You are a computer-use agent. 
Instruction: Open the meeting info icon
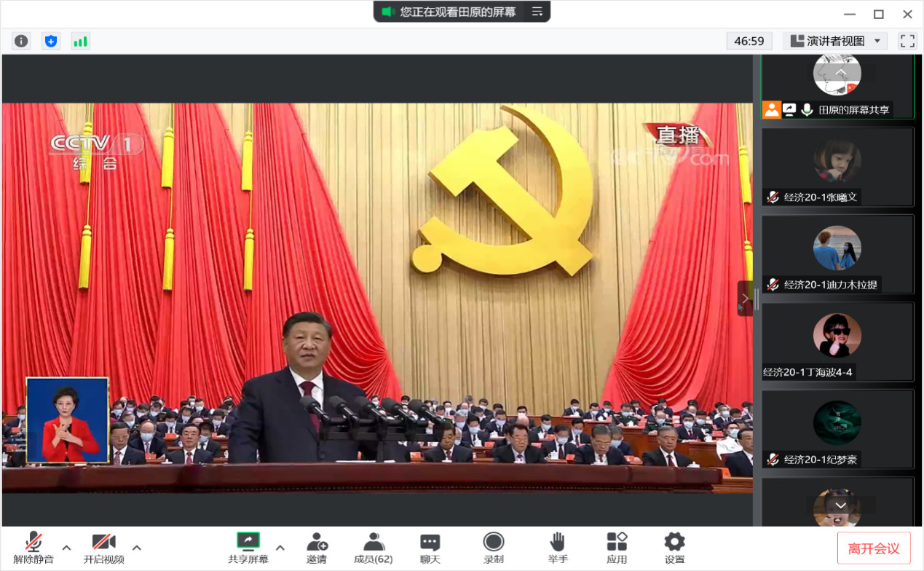[x=21, y=41]
